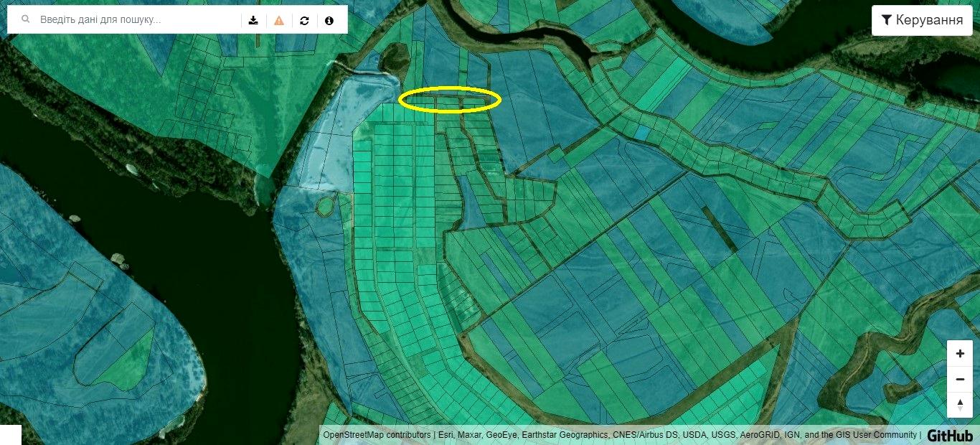Zoom in with the plus button
This screenshot has height=445, width=980.
pos(960,353)
